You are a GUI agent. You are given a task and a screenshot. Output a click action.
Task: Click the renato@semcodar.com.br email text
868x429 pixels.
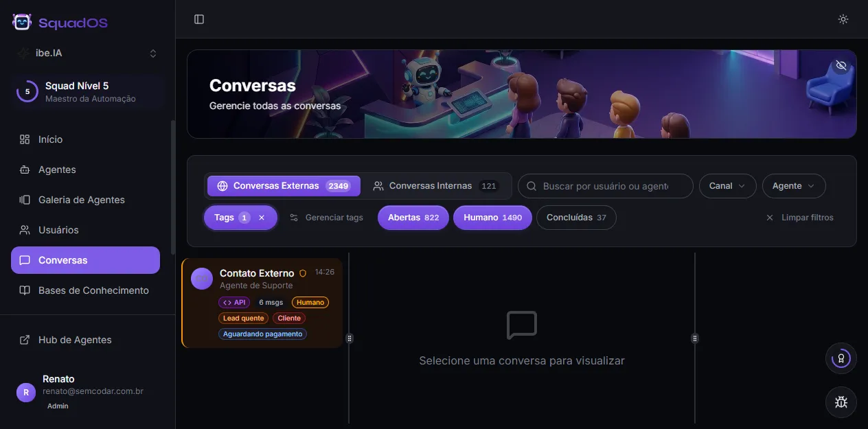coord(93,391)
